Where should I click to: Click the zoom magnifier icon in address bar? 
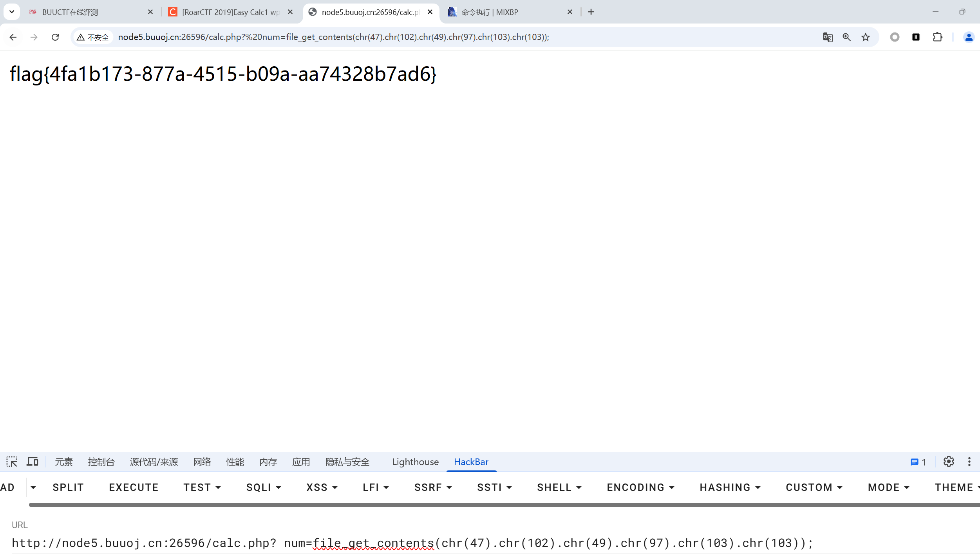coord(846,37)
